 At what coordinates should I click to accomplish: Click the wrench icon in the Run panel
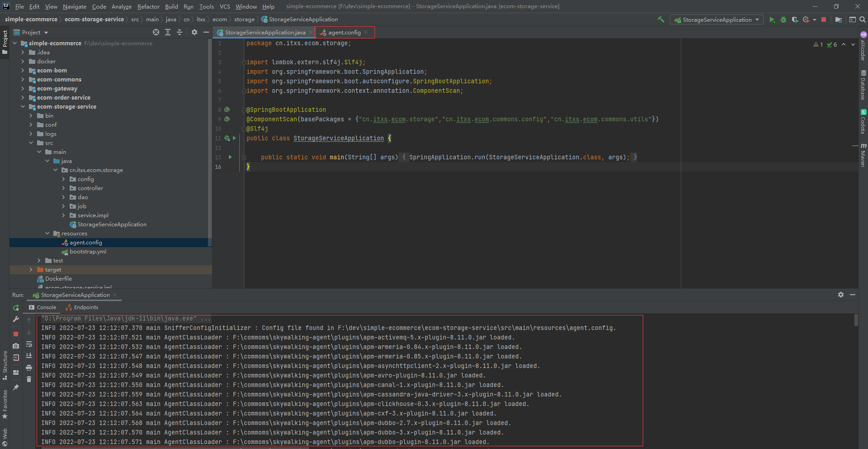click(16, 319)
